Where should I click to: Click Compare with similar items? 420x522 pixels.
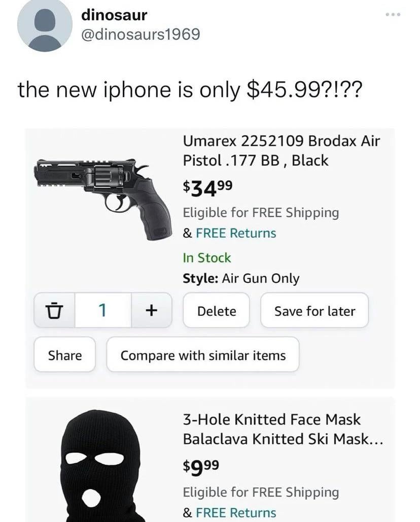click(203, 355)
